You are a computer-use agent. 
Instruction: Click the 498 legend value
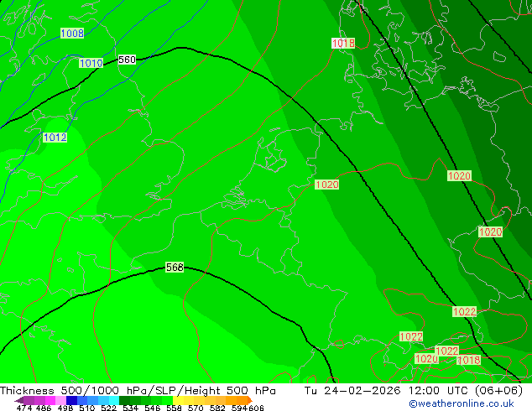[65, 408]
